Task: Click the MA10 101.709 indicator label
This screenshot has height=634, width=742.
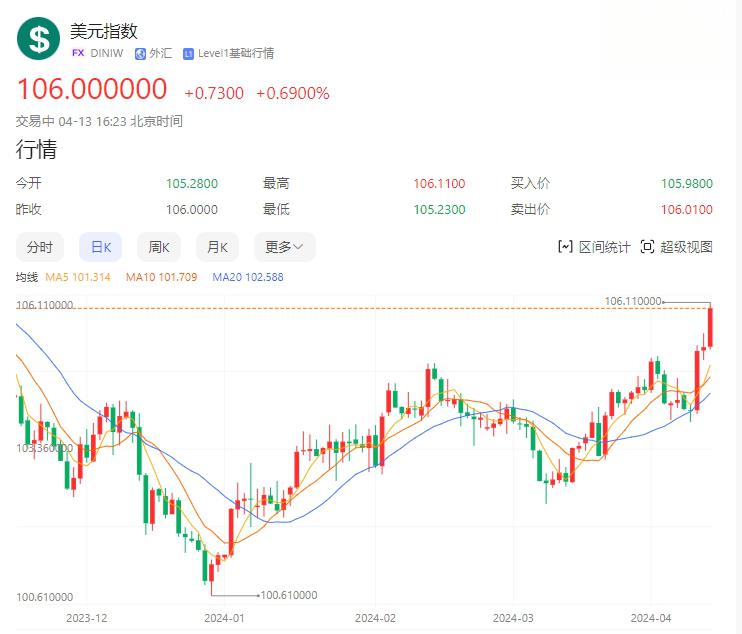Action: tap(161, 277)
